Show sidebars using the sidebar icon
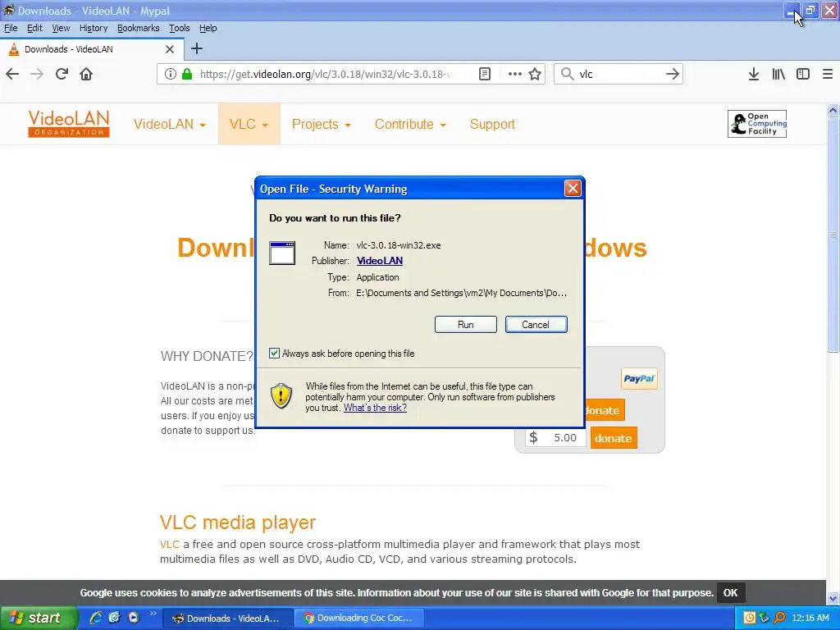840x630 pixels. (803, 74)
